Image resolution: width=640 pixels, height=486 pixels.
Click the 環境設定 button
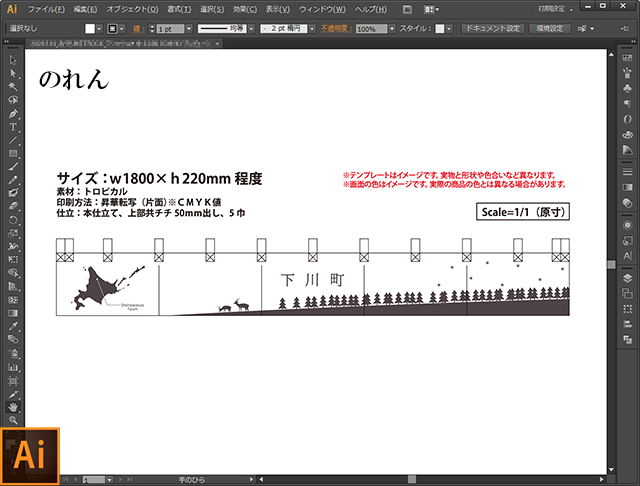click(x=548, y=29)
